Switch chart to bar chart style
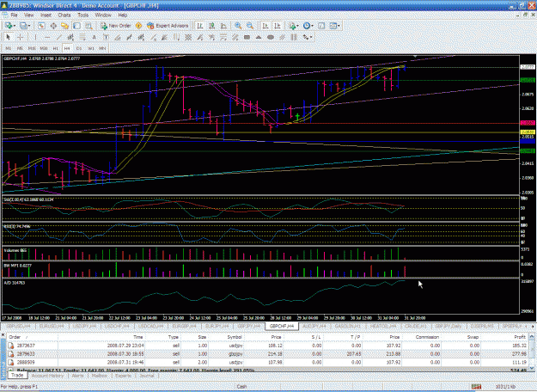The image size is (537, 392). point(200,26)
